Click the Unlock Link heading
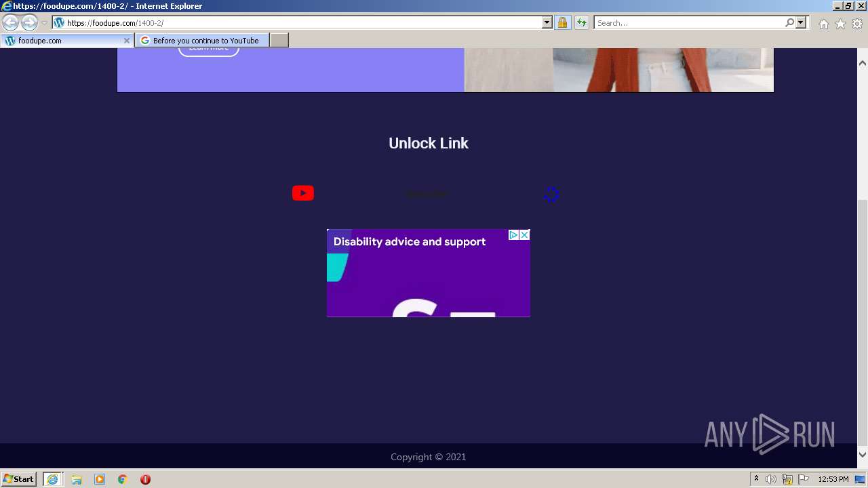Viewport: 868px width, 488px height. click(429, 143)
